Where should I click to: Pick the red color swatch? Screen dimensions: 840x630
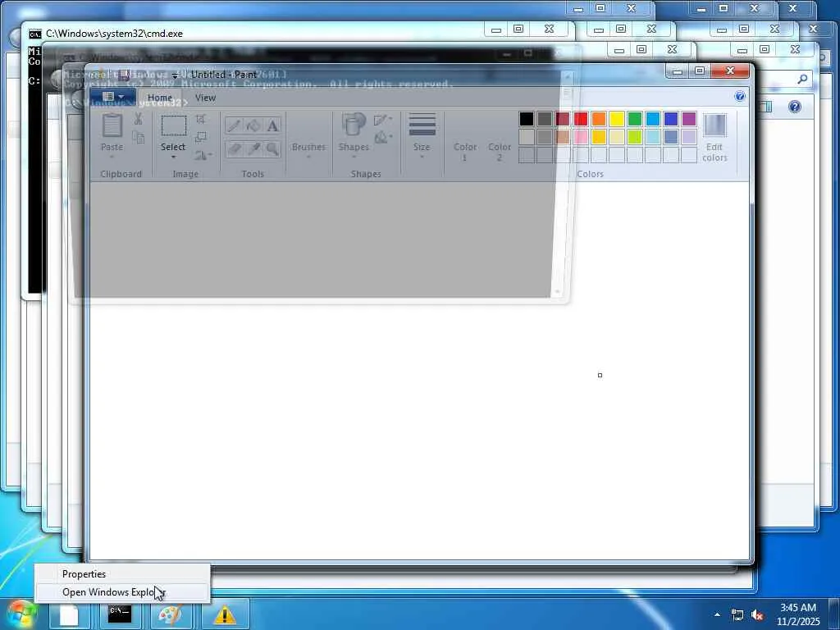[581, 119]
